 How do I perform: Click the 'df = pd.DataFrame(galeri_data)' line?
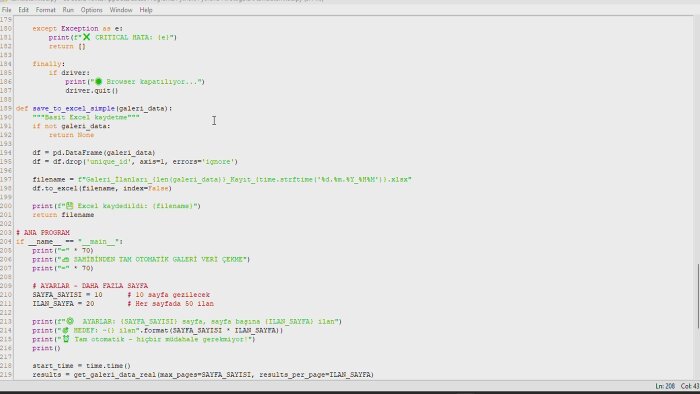point(94,153)
